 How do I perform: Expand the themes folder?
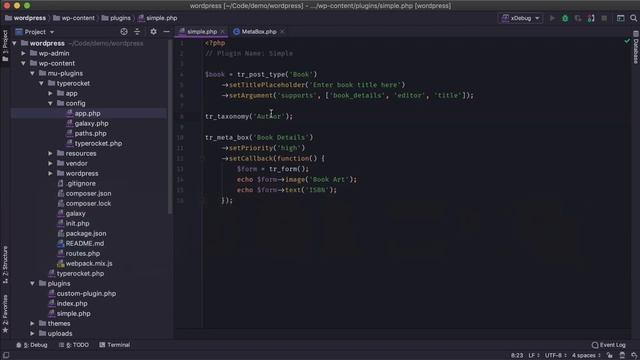tap(32, 323)
